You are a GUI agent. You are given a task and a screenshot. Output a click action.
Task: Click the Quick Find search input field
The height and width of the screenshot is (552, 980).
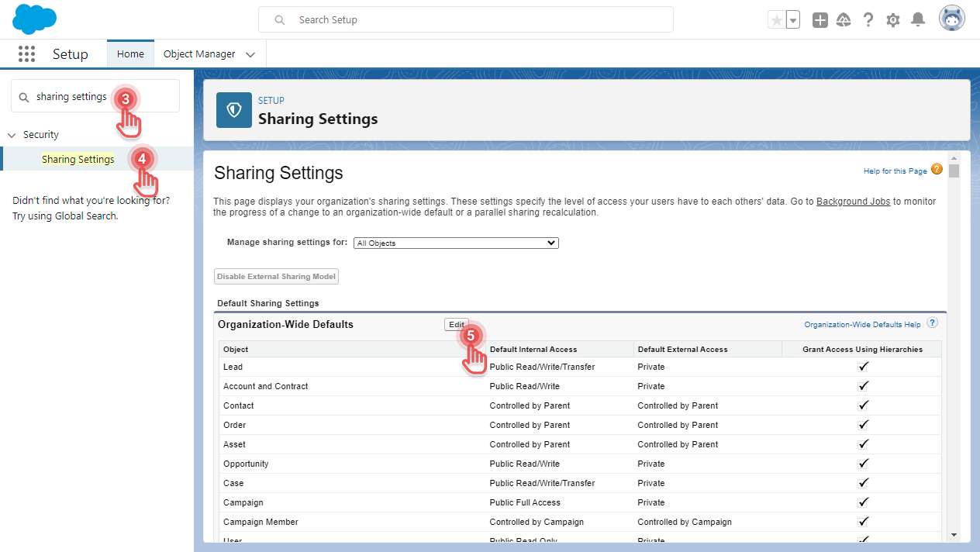click(85, 95)
